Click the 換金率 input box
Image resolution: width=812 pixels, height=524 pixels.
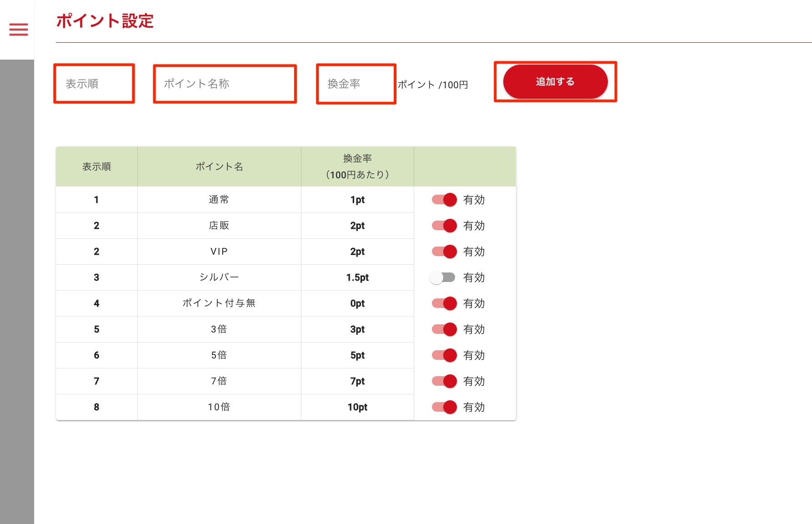tap(356, 84)
